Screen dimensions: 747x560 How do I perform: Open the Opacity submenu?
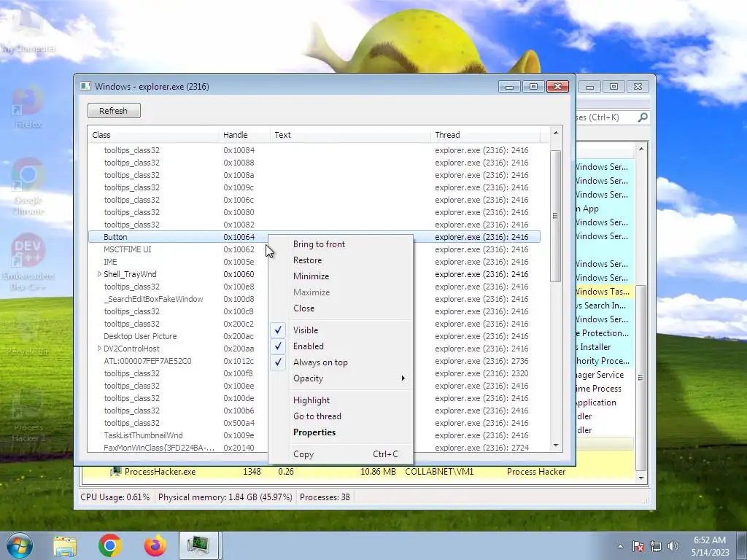(x=341, y=378)
